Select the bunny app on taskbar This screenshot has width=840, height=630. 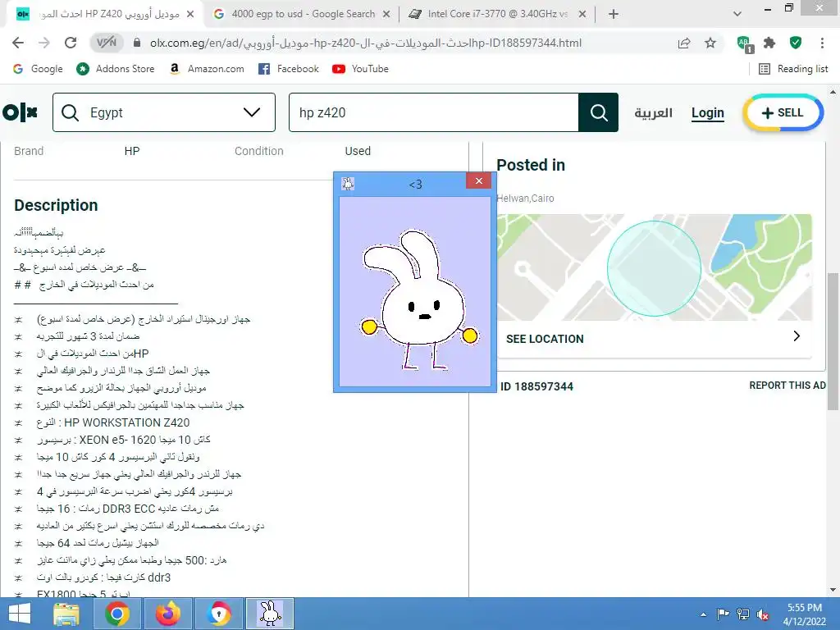pyautogui.click(x=269, y=614)
